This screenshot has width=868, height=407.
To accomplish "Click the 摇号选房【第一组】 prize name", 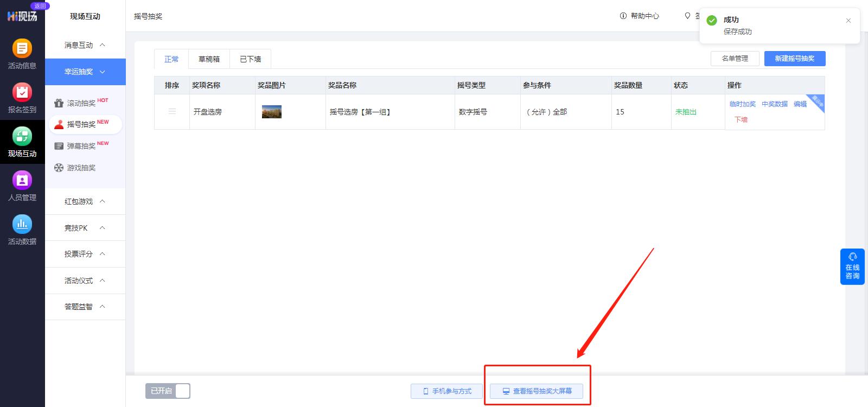I will [x=360, y=112].
